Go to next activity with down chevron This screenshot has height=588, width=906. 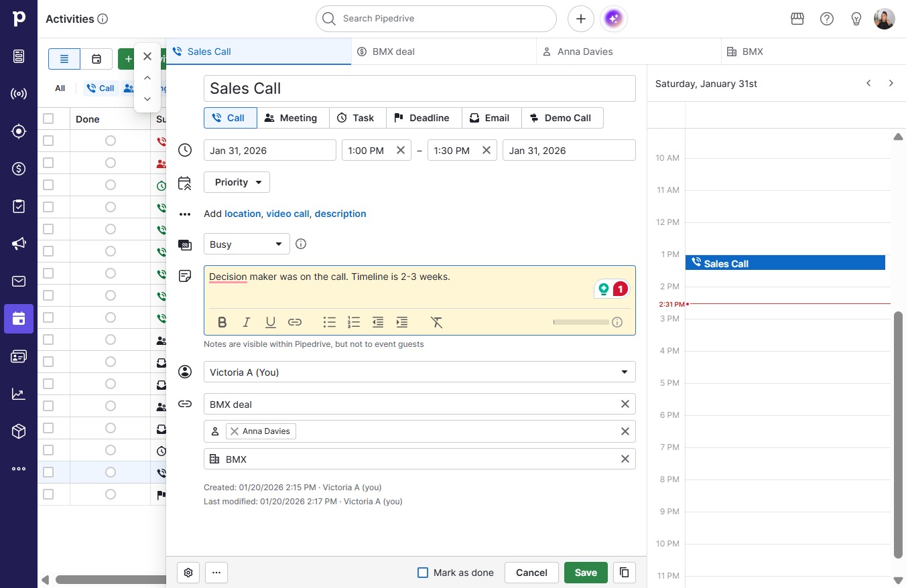coord(147,99)
